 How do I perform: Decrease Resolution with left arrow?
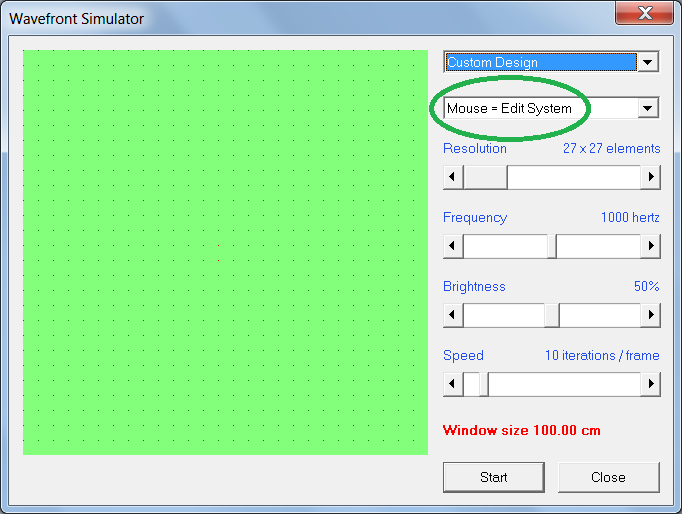click(x=453, y=177)
